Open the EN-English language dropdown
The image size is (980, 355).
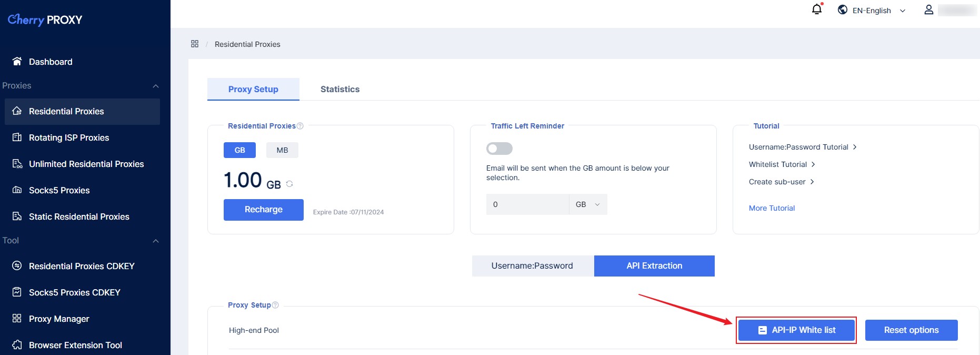(x=872, y=10)
